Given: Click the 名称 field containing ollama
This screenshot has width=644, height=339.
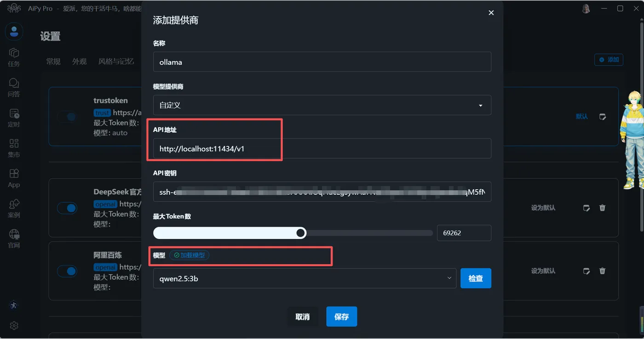Looking at the screenshot, I should tap(322, 62).
